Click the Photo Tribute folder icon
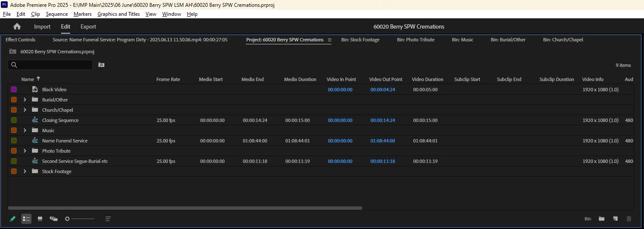Viewport: 644px width, 229px height. [x=35, y=151]
